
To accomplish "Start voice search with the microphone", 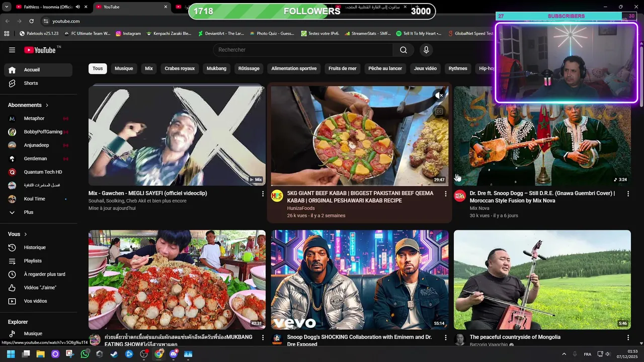I will pos(426,50).
